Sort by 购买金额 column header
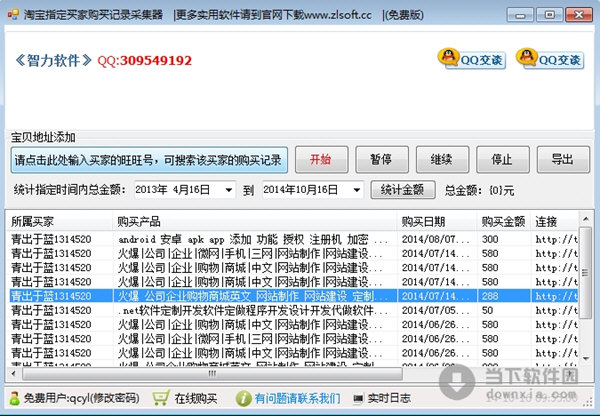Screen dimensions: 600x416 (504, 222)
